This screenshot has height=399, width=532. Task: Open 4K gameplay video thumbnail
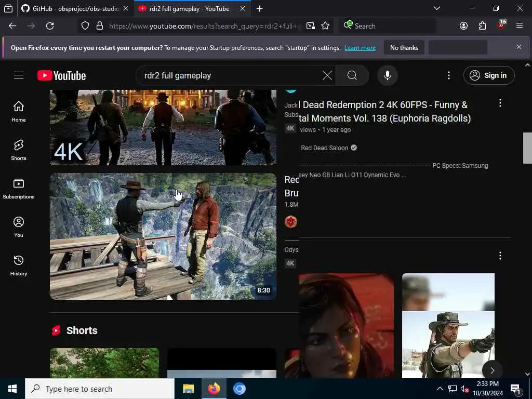163,128
